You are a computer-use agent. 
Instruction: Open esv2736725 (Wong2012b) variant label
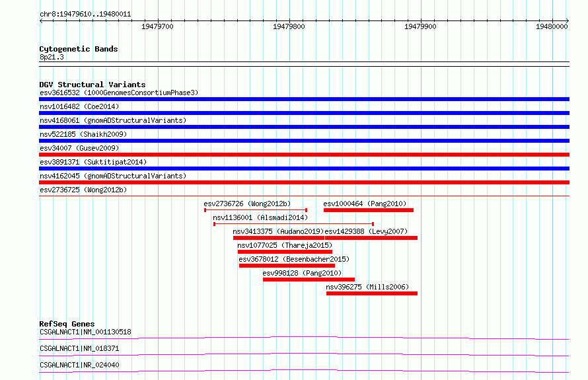pyautogui.click(x=83, y=190)
